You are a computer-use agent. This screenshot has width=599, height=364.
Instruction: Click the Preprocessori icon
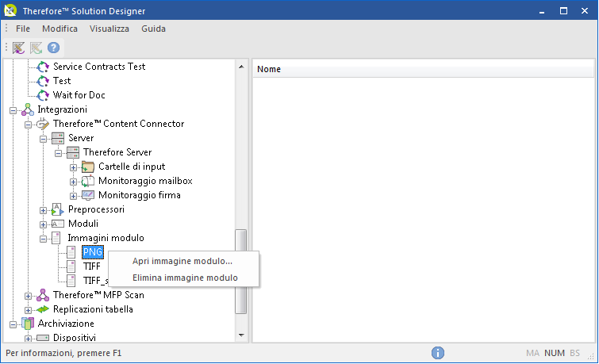pyautogui.click(x=58, y=209)
